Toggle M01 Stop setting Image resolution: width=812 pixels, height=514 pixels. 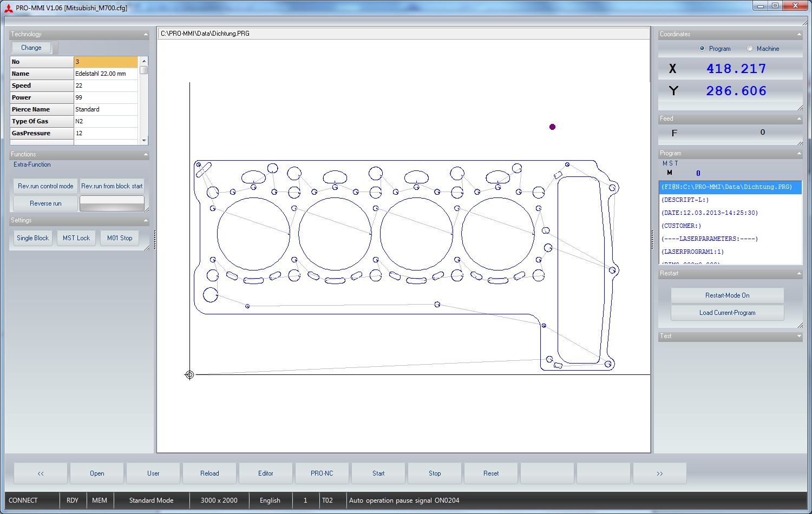coord(120,238)
